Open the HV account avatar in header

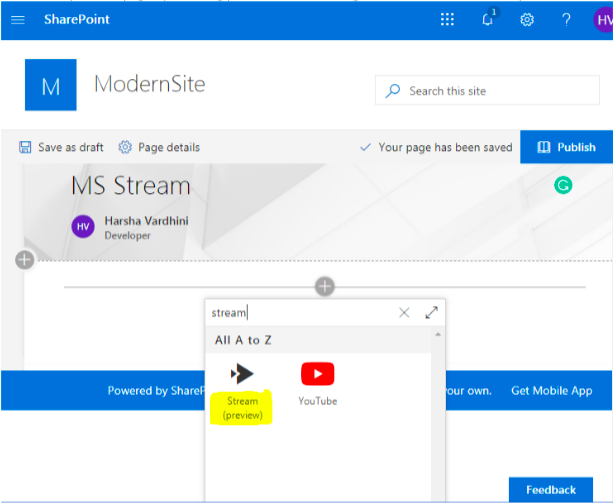[x=603, y=20]
